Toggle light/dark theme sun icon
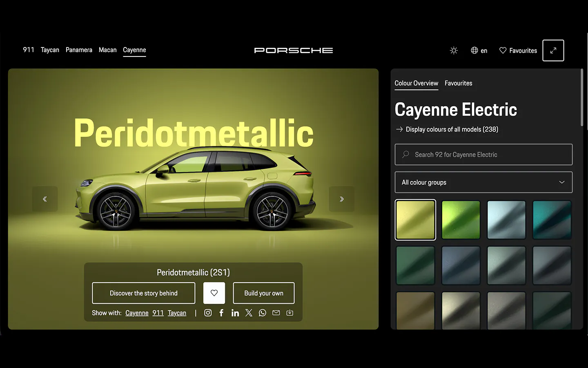The width and height of the screenshot is (588, 368). 454,50
